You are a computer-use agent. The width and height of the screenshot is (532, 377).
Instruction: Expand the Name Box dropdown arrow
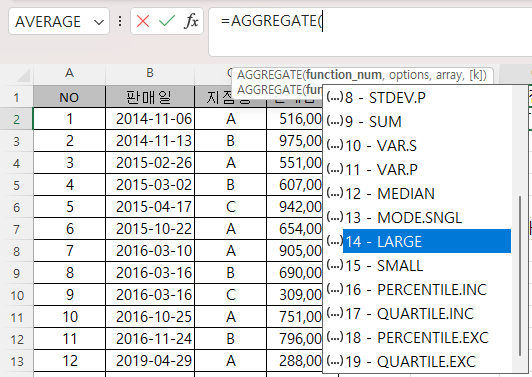99,22
